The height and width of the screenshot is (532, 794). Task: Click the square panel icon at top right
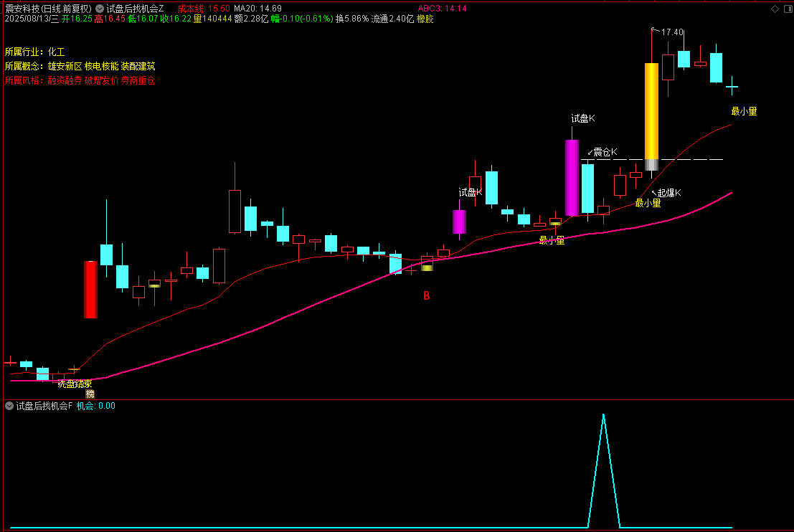tap(788, 9)
